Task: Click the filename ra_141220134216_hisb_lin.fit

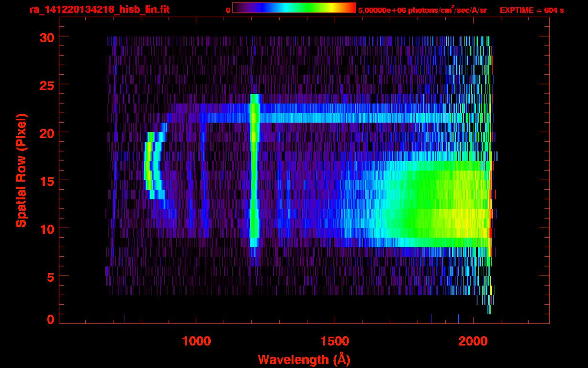Action: (x=99, y=10)
